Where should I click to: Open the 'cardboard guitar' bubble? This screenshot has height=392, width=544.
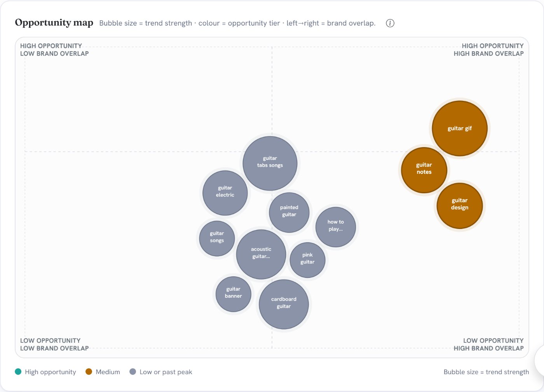pos(284,304)
